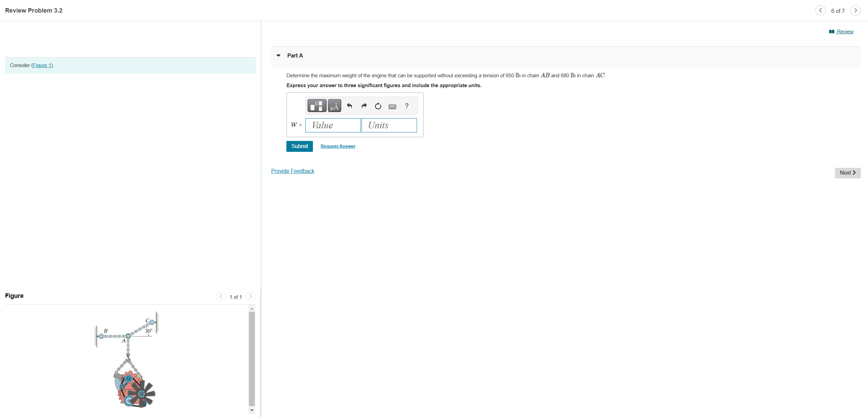
Task: Open help question mark icon
Action: 407,106
